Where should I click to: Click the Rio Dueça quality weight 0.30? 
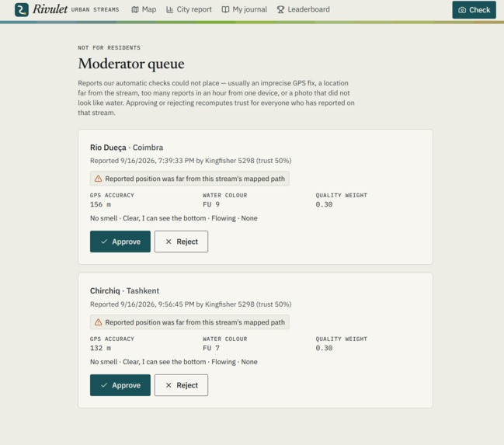pyautogui.click(x=324, y=204)
